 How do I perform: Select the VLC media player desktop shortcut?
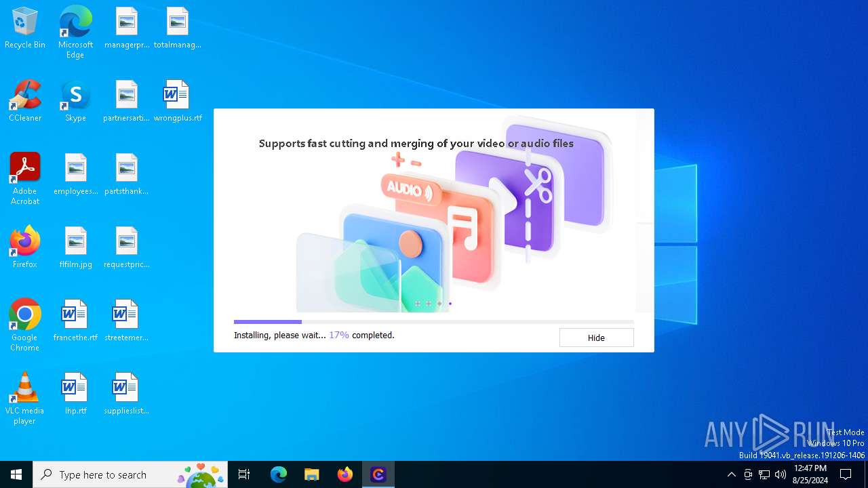(25, 399)
